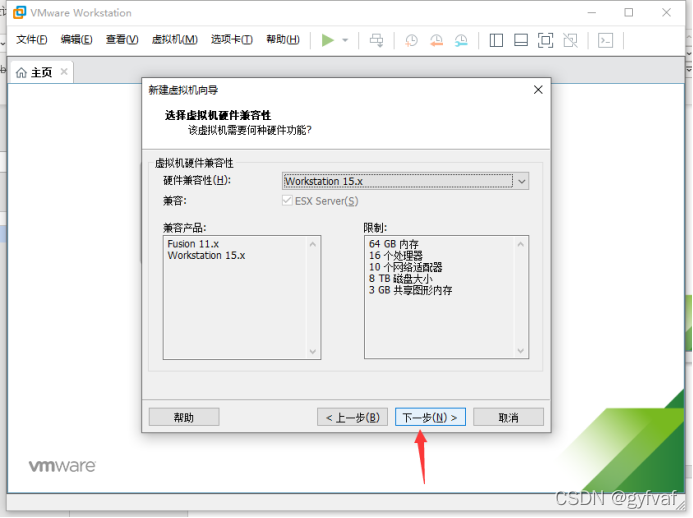Open the 帮助(H) menu

tap(283, 40)
